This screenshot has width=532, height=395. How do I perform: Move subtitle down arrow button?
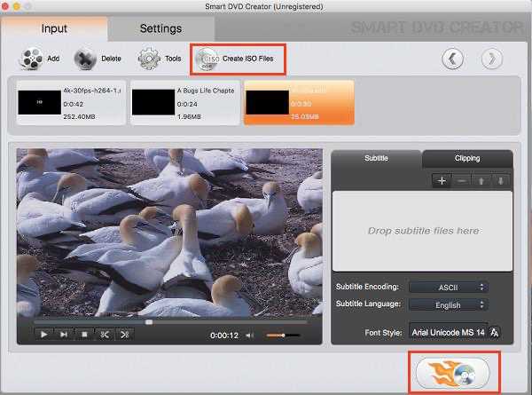click(x=500, y=181)
